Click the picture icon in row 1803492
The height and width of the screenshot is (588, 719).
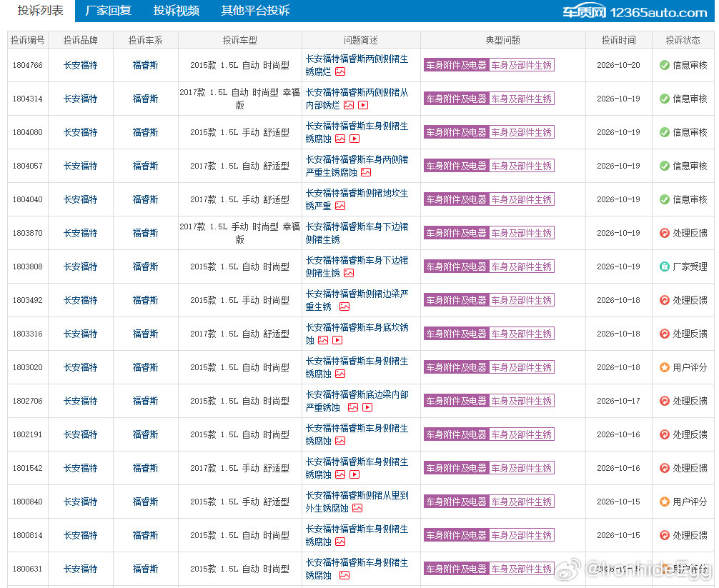pyautogui.click(x=344, y=307)
